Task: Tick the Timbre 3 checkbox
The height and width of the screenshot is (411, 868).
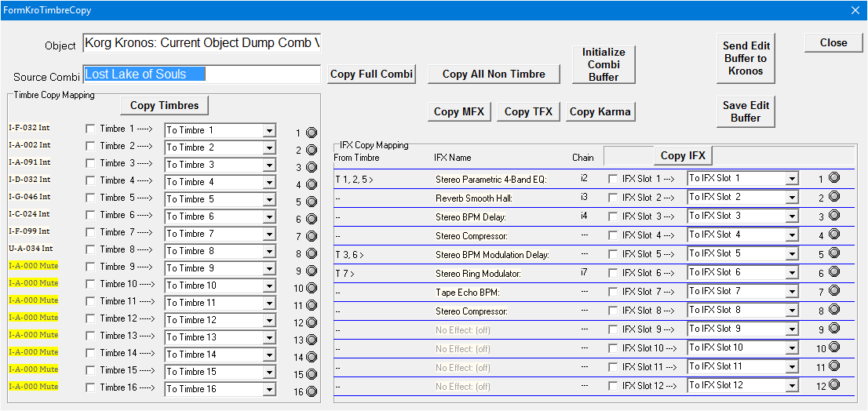Action: click(90, 163)
